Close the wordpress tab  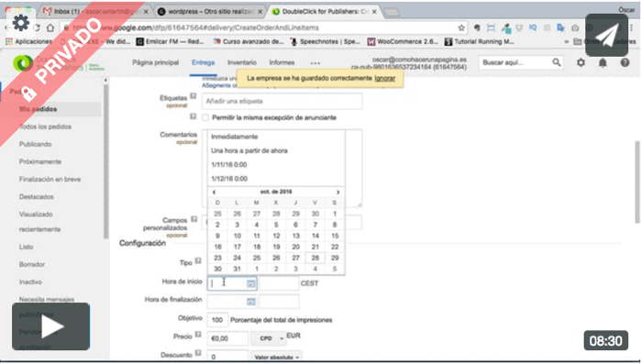(x=260, y=12)
